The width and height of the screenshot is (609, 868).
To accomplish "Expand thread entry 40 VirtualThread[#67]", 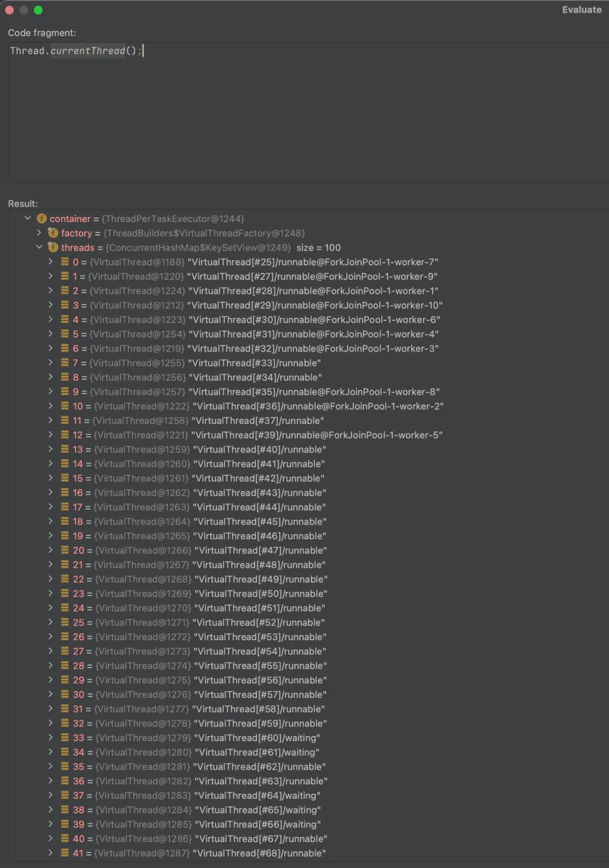I will point(51,838).
